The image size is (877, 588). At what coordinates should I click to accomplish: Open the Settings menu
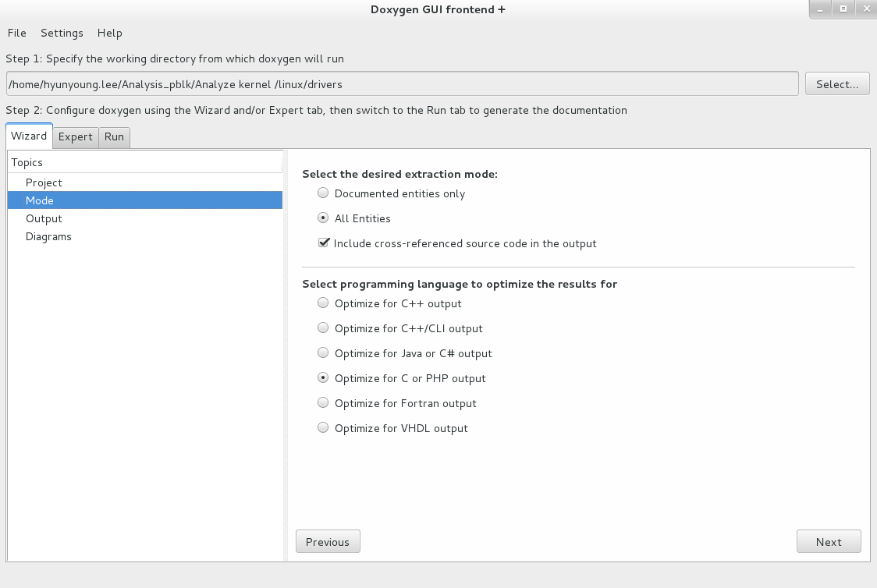(x=62, y=33)
